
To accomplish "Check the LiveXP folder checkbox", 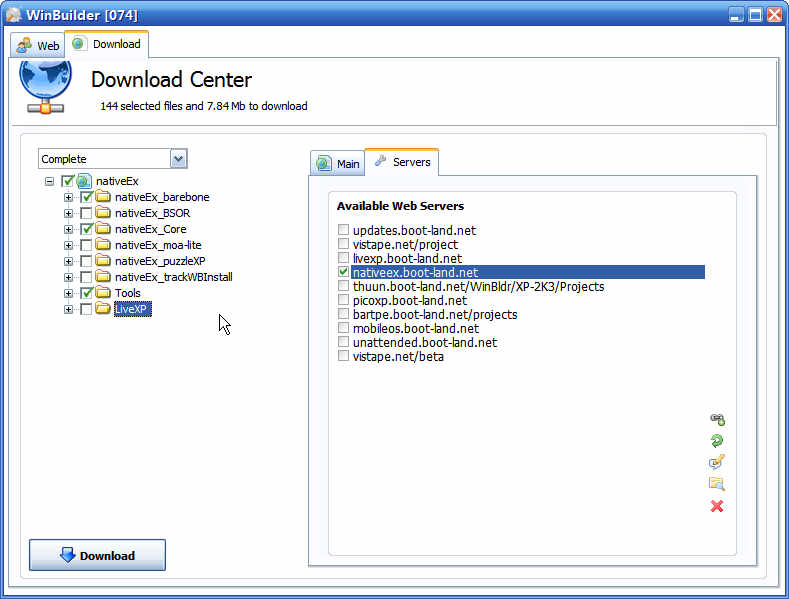I will [x=87, y=309].
